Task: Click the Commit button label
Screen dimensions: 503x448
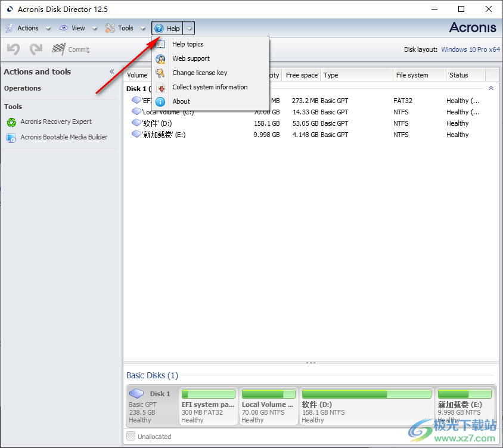Action: click(x=79, y=49)
